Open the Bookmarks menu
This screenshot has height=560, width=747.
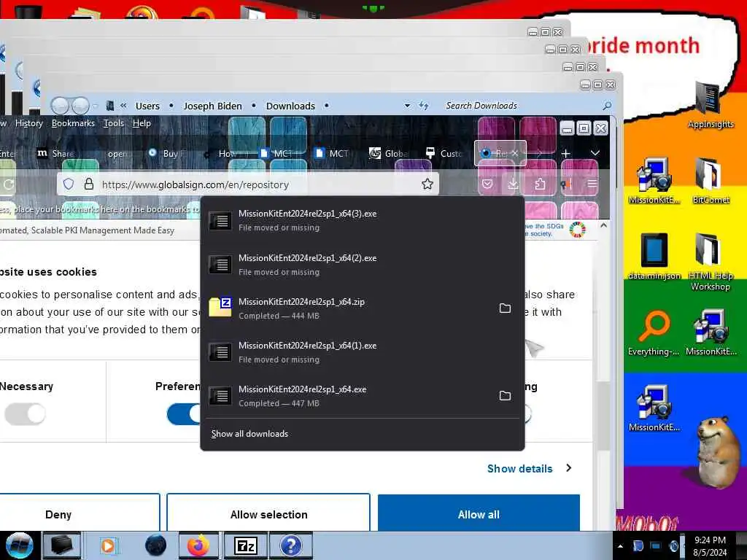74,123
